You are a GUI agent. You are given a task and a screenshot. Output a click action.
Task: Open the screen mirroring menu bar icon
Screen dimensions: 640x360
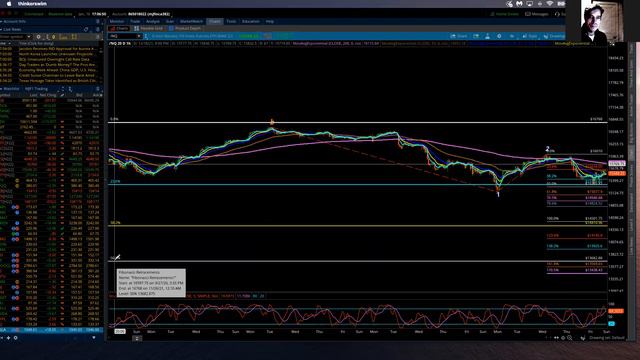(x=529, y=4)
